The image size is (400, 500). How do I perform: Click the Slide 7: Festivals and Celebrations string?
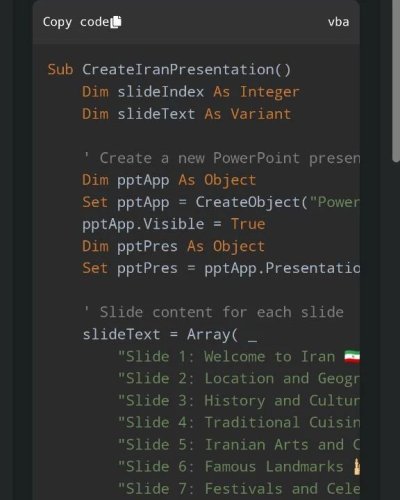click(239, 489)
